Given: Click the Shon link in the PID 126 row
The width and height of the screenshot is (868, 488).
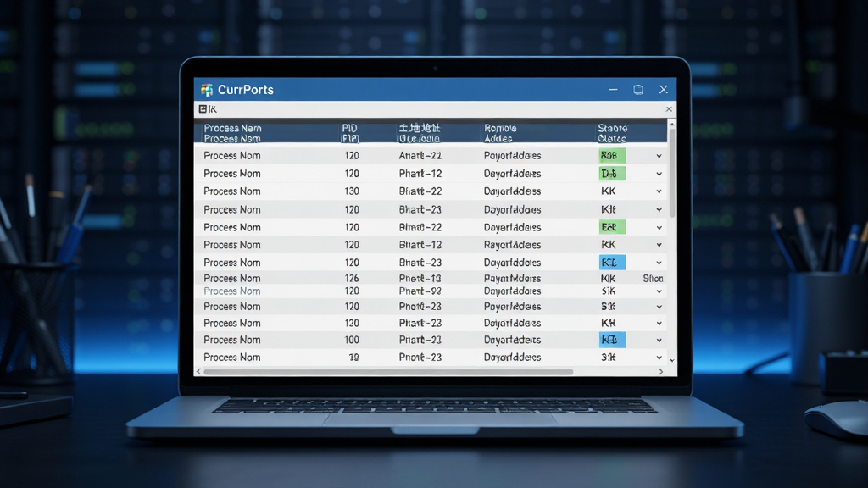Looking at the screenshot, I should coord(653,278).
